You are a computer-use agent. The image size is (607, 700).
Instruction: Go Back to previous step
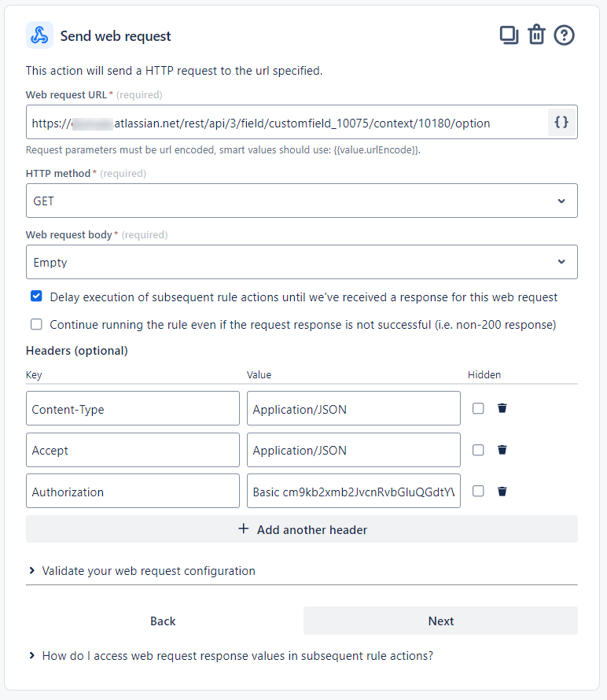point(163,621)
